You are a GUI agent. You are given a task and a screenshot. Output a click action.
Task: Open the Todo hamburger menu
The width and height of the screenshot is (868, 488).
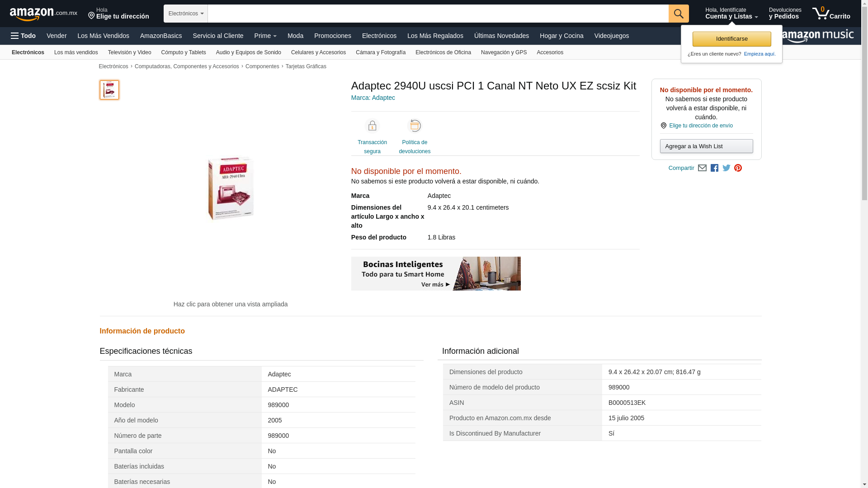click(24, 36)
